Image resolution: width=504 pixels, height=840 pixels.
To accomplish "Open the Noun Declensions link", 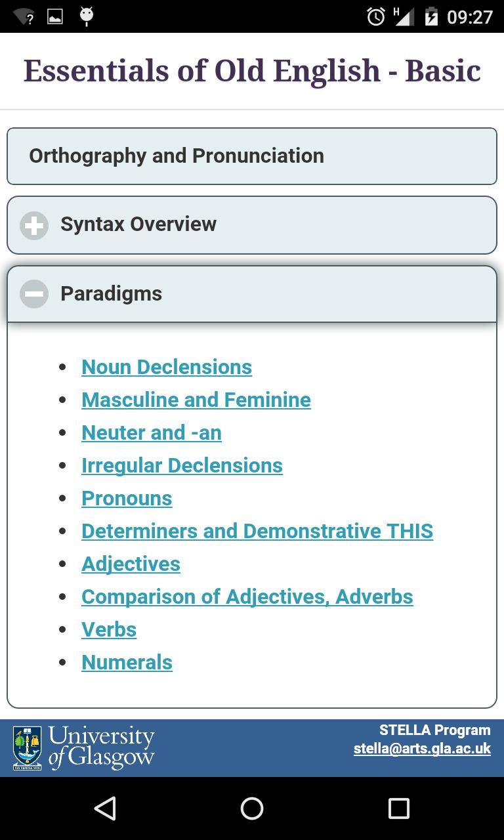I will (167, 367).
